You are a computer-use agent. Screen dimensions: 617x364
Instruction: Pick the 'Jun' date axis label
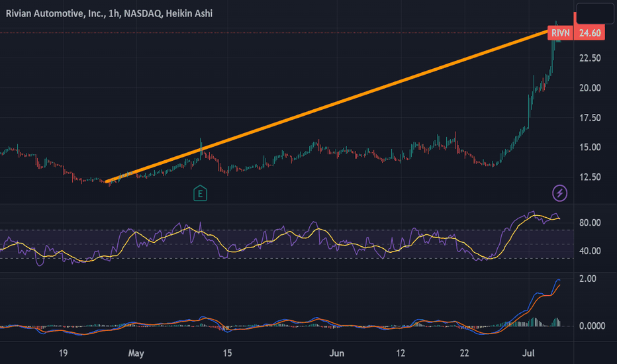tap(337, 353)
